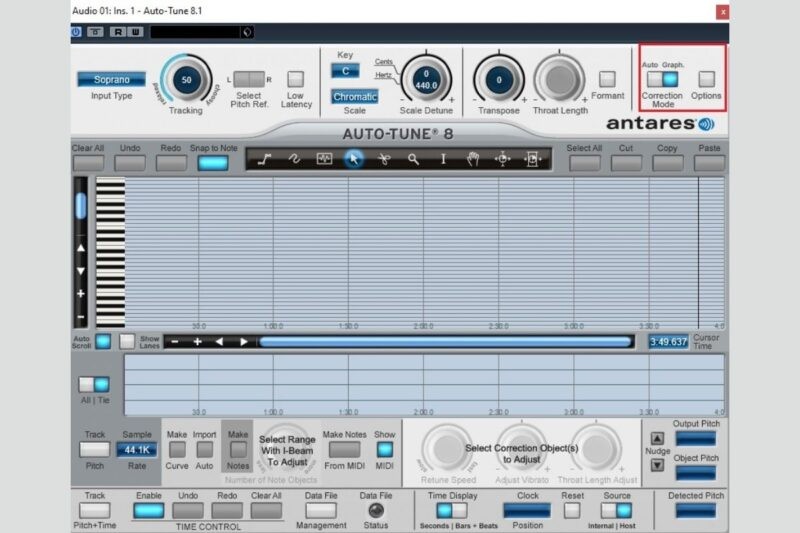Screen dimensions: 800x533
Task: Select the Arrow pointer tool
Action: point(354,159)
